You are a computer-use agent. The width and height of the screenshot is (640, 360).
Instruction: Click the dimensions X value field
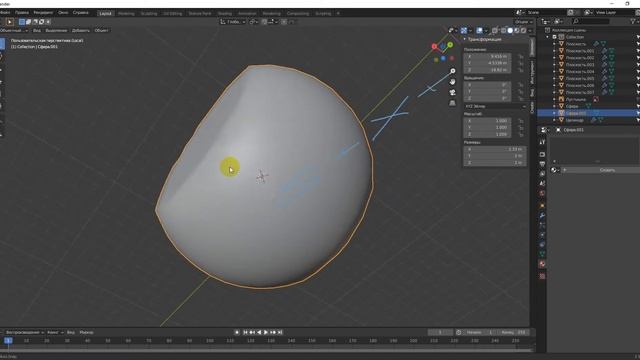coord(495,149)
